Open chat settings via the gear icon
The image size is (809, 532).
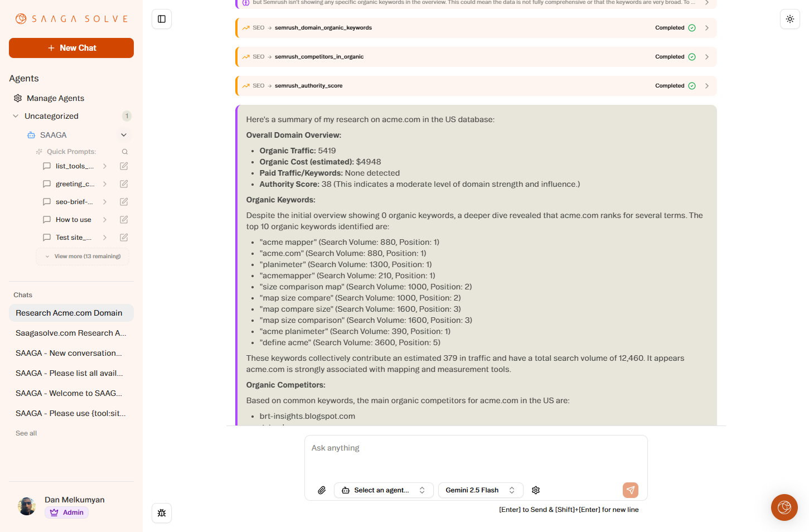(535, 490)
